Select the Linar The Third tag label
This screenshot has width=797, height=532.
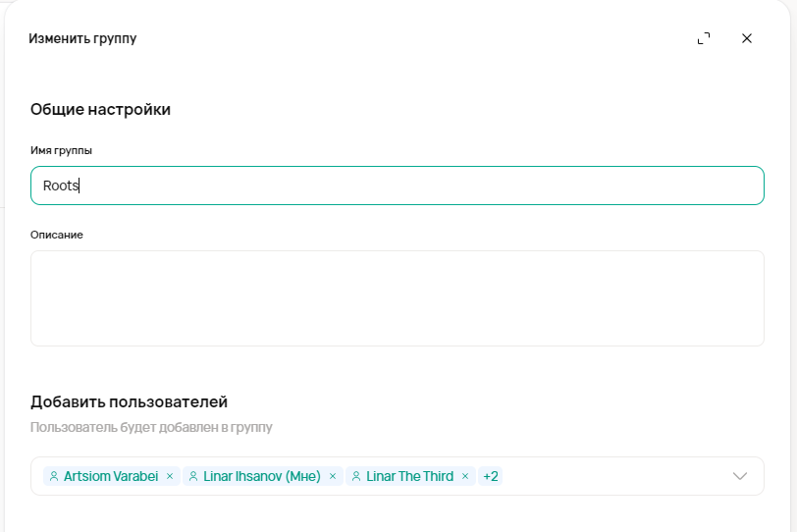click(x=409, y=476)
